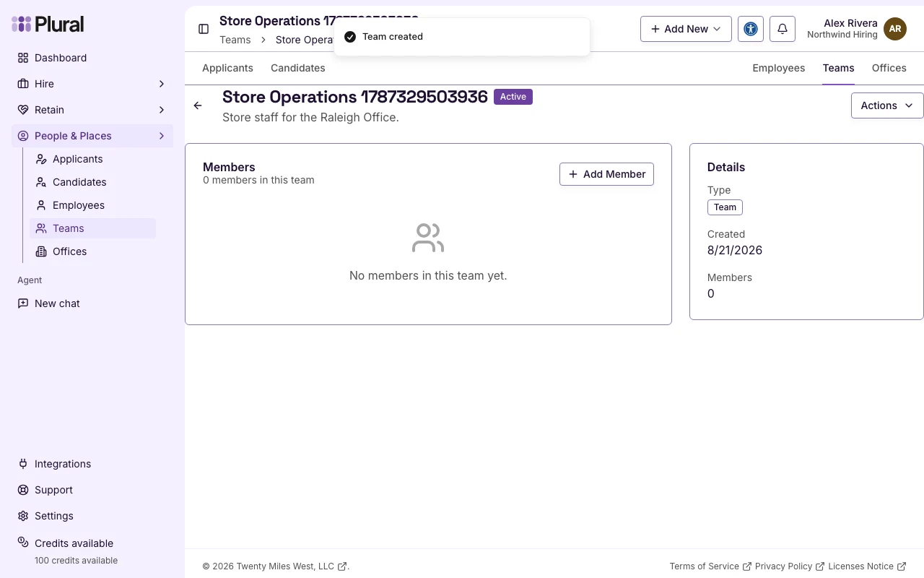Screen dimensions: 924x578
Task: Switch to the Employees tab
Action: (x=779, y=68)
